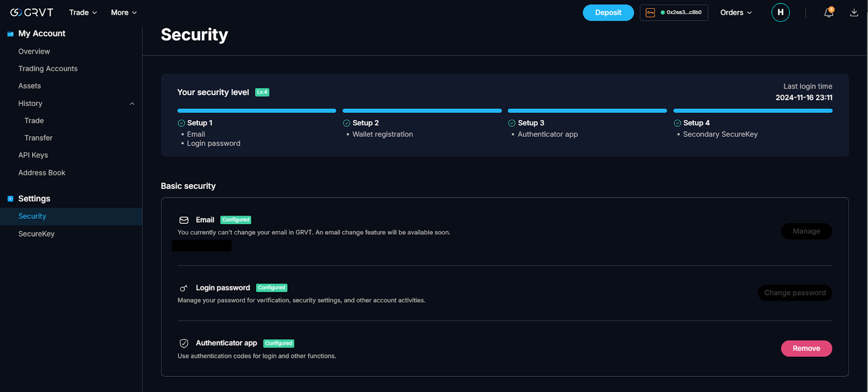This screenshot has height=392, width=868.
Task: Click the Settings heading in sidebar
Action: [x=34, y=199]
